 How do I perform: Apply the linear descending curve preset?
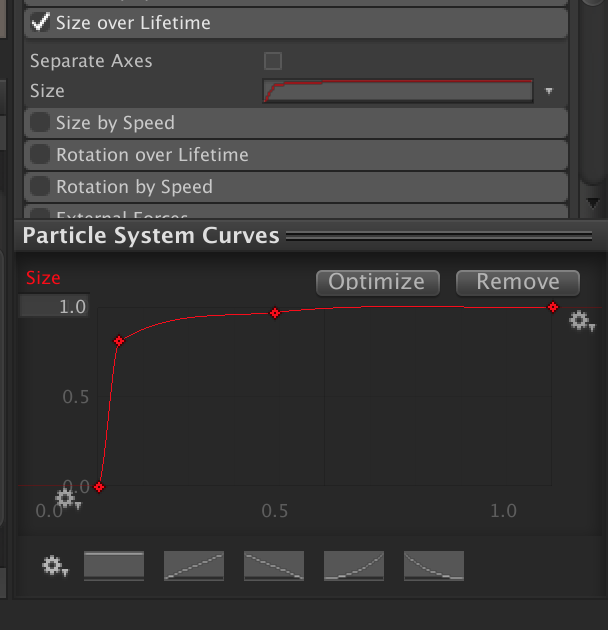274,566
